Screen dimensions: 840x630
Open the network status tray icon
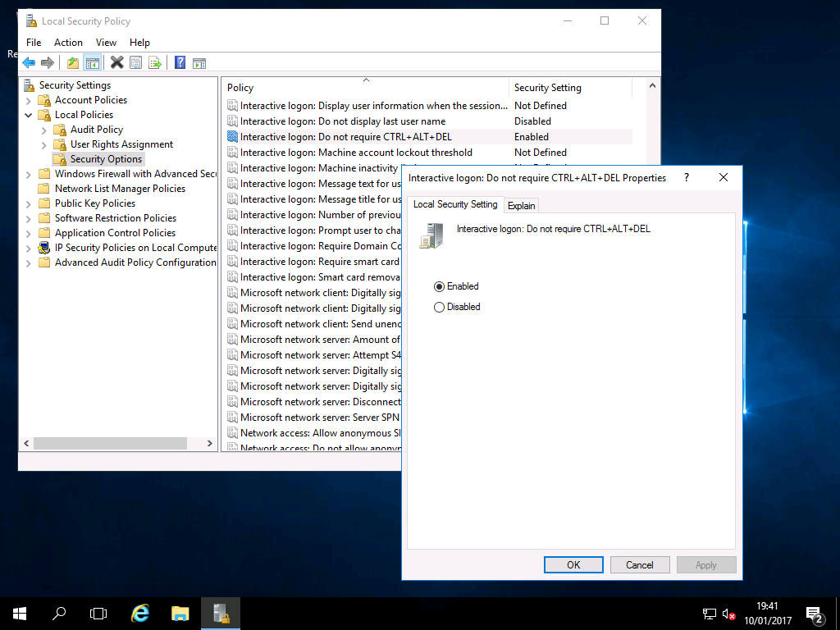(x=710, y=614)
